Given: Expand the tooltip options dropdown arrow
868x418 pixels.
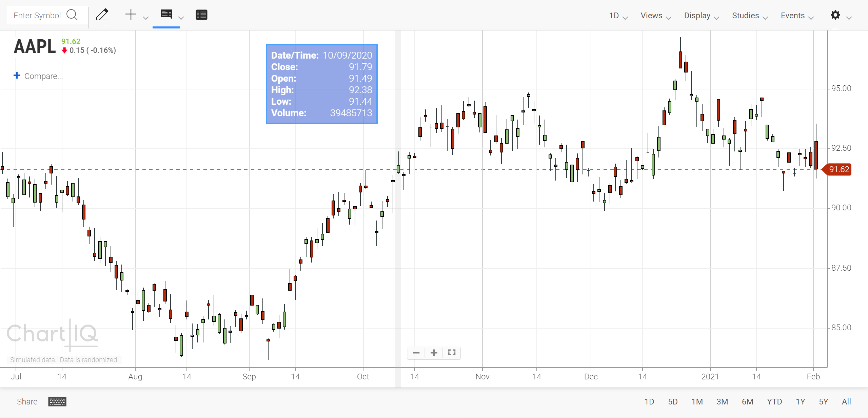Looking at the screenshot, I should pyautogui.click(x=181, y=18).
